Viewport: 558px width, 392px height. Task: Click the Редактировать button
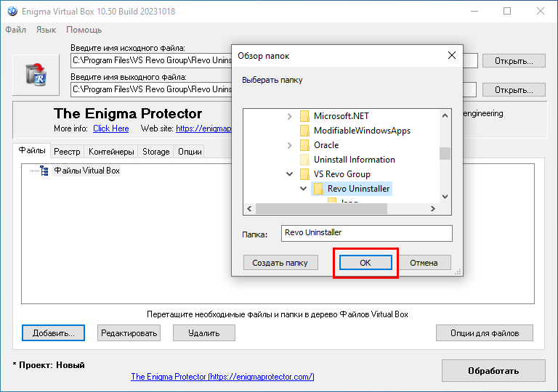click(129, 333)
